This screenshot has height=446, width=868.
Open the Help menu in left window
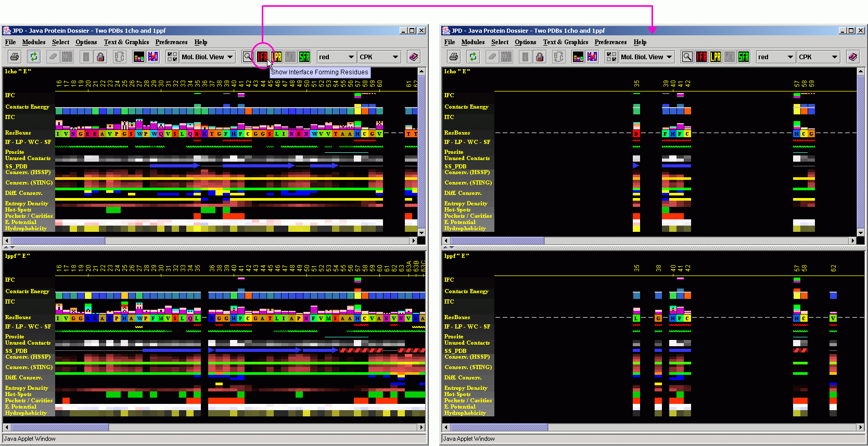(201, 42)
